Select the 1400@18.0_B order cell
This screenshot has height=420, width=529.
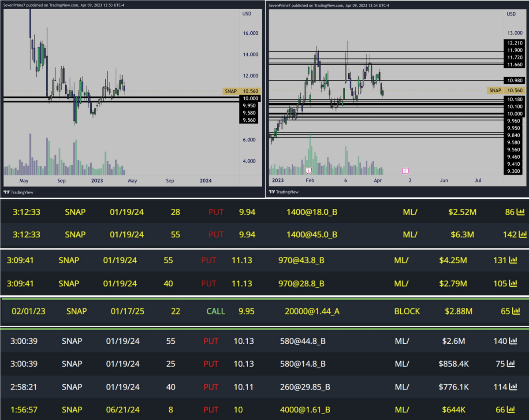[x=312, y=212]
